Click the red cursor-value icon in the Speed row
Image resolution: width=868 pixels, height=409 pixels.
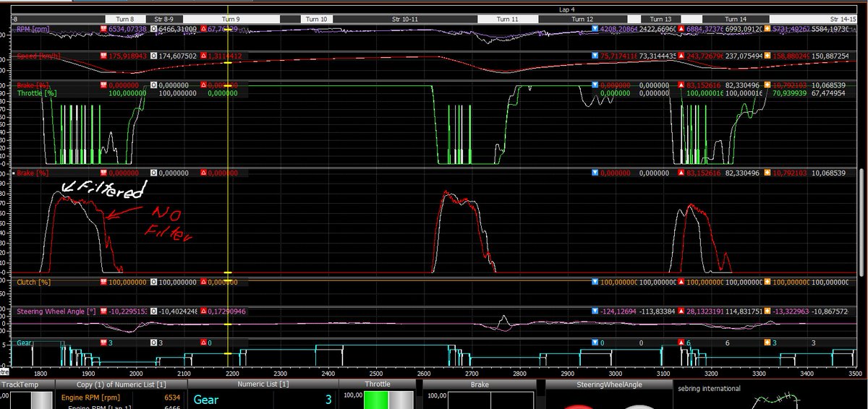103,56
